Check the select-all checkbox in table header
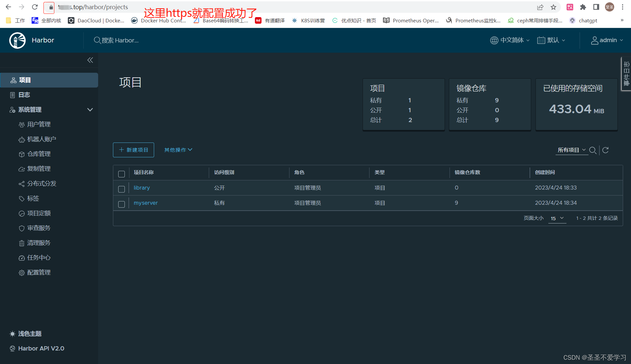Screen dimensions: 631x364 pos(122,174)
